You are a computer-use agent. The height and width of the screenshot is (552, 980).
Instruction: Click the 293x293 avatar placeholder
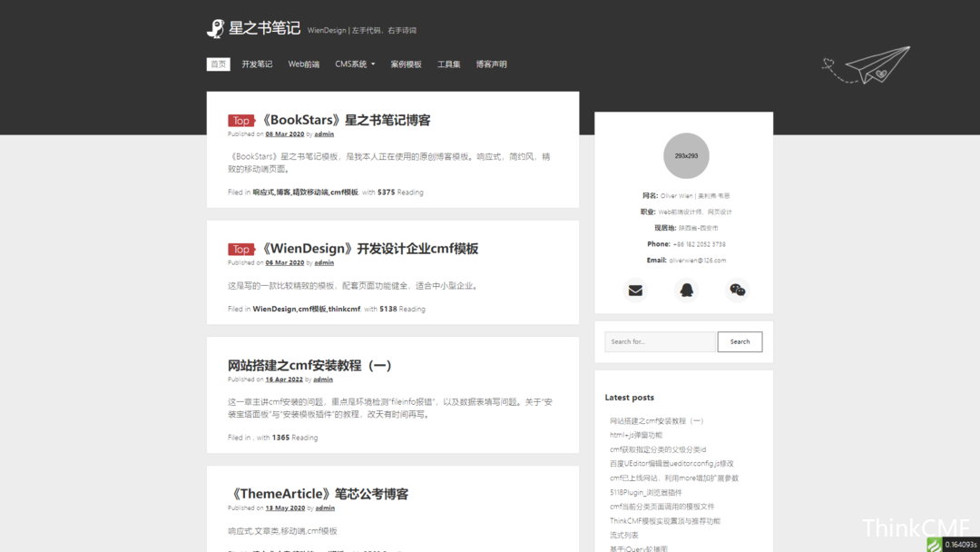click(x=686, y=155)
